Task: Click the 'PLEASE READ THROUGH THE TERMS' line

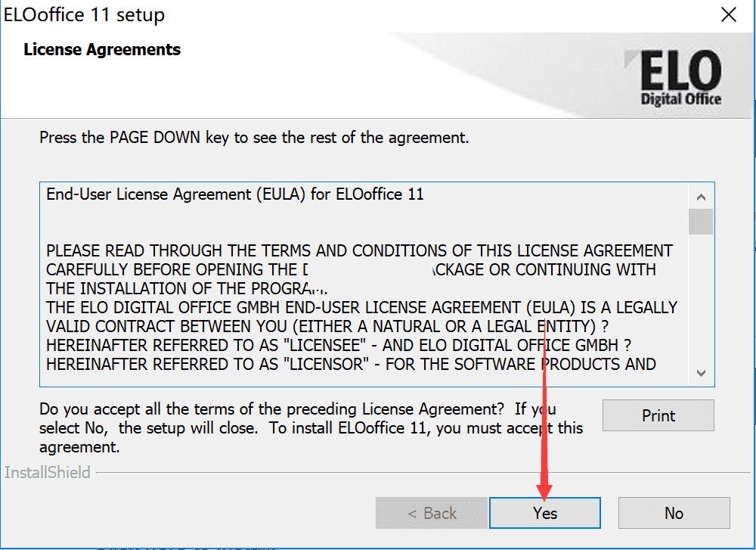Action: coord(359,250)
